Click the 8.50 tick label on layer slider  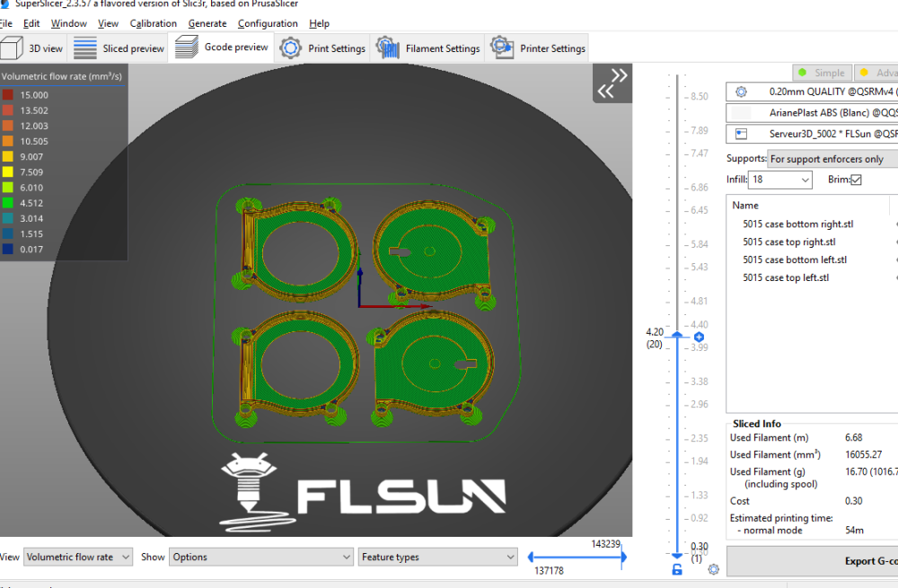coord(699,96)
